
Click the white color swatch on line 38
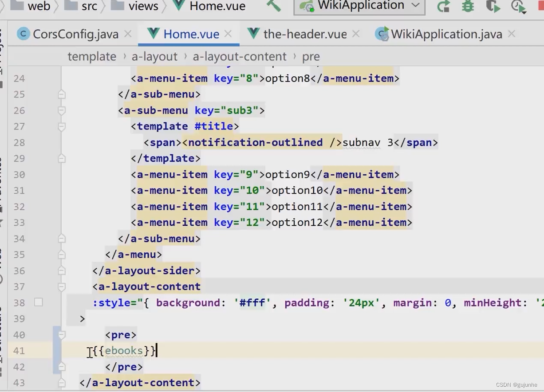[x=39, y=302]
